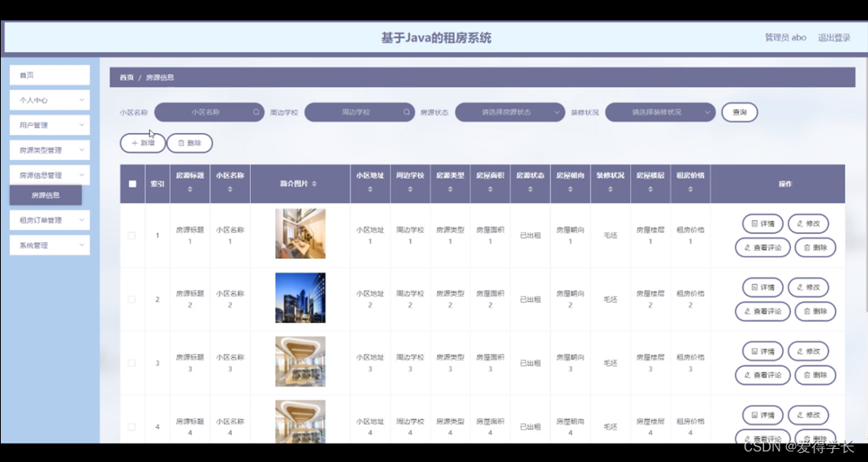Open 详情 for row 1
The height and width of the screenshot is (462, 868).
762,224
